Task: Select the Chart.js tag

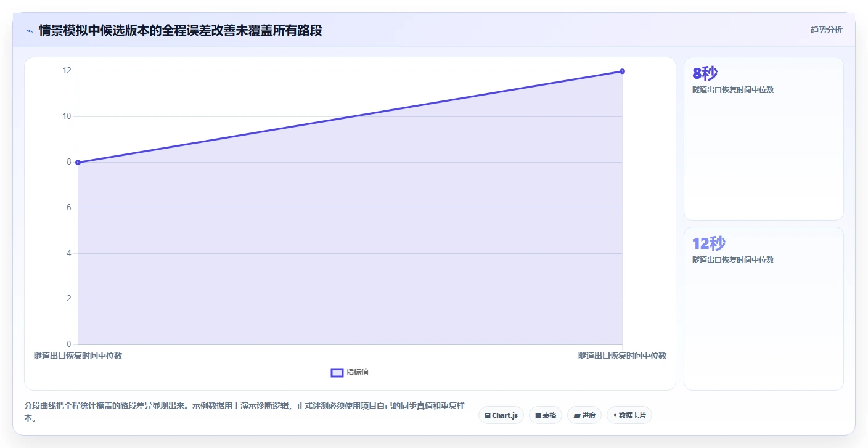Action: coord(501,415)
